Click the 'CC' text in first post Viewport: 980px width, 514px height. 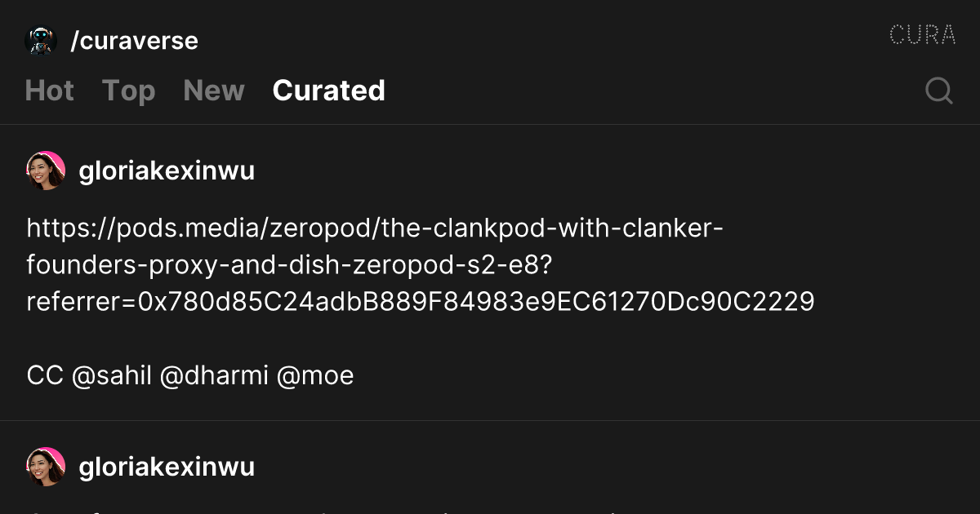point(45,375)
